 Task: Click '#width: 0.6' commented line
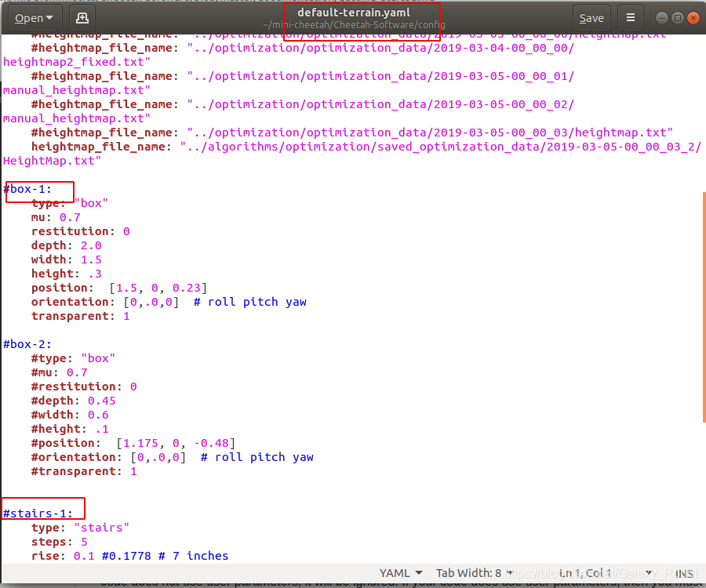[x=70, y=415]
